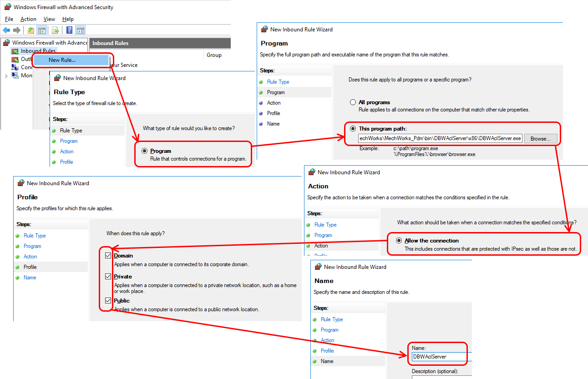Select the Allow the connection radio button
588x379 pixels.
[399, 241]
